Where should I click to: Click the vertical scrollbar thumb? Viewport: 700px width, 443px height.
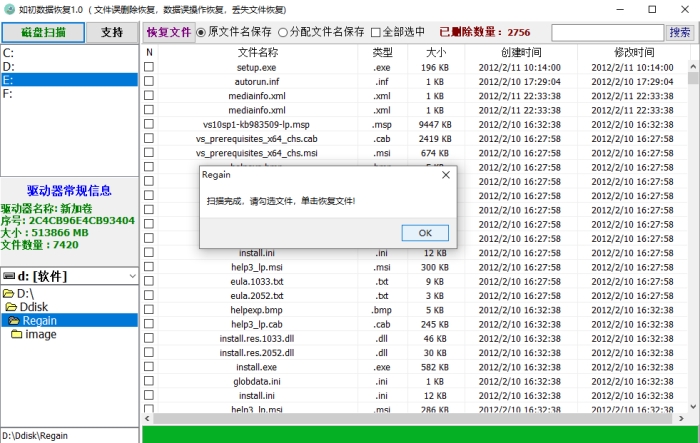pyautogui.click(x=693, y=79)
